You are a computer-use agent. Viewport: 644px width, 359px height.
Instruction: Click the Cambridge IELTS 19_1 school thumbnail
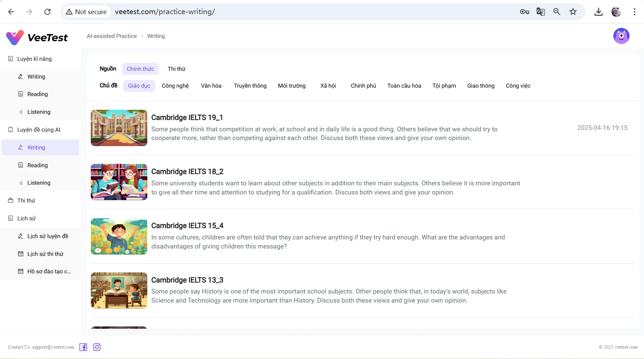point(119,128)
